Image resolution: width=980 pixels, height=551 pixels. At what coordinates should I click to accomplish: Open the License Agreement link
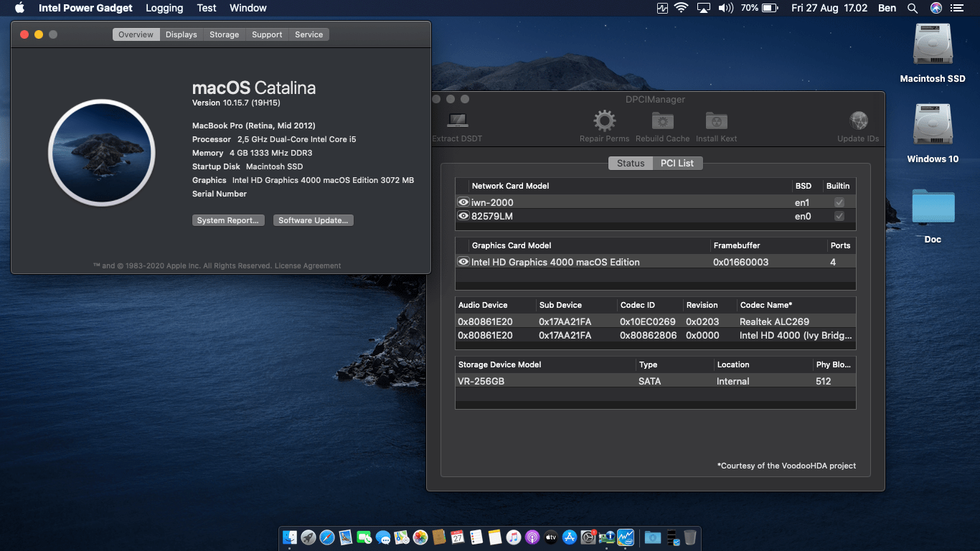click(308, 265)
